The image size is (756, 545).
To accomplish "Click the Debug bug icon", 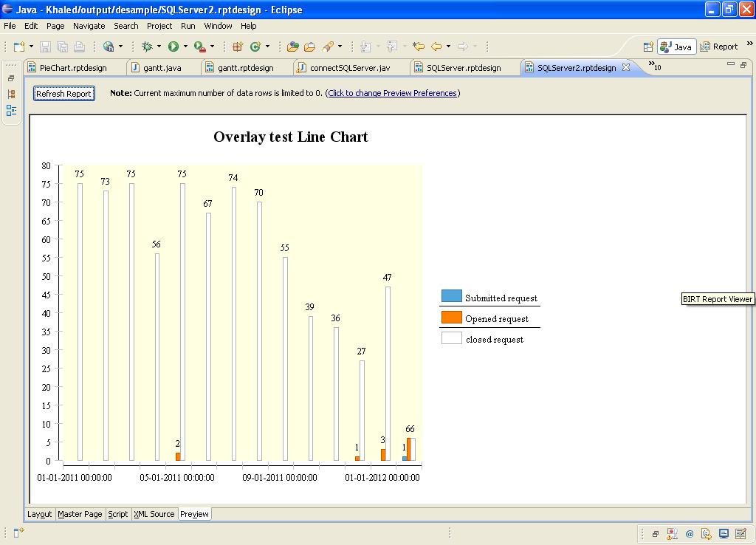I will click(x=147, y=47).
